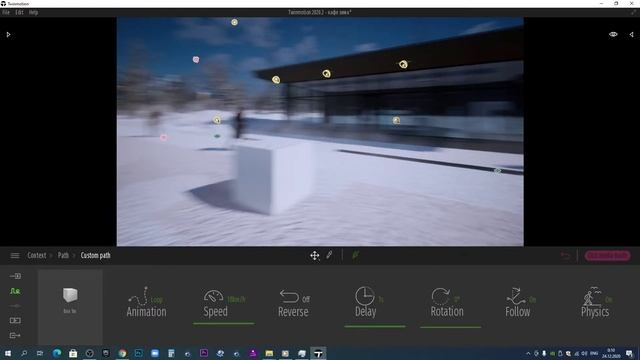Toggle Physics on setting
This screenshot has height=360, width=640.
609,300
